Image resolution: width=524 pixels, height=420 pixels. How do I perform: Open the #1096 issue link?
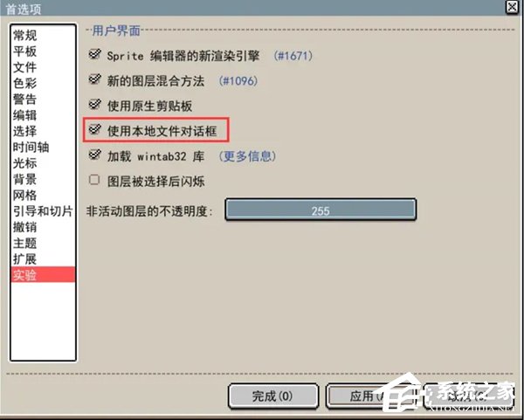point(238,81)
